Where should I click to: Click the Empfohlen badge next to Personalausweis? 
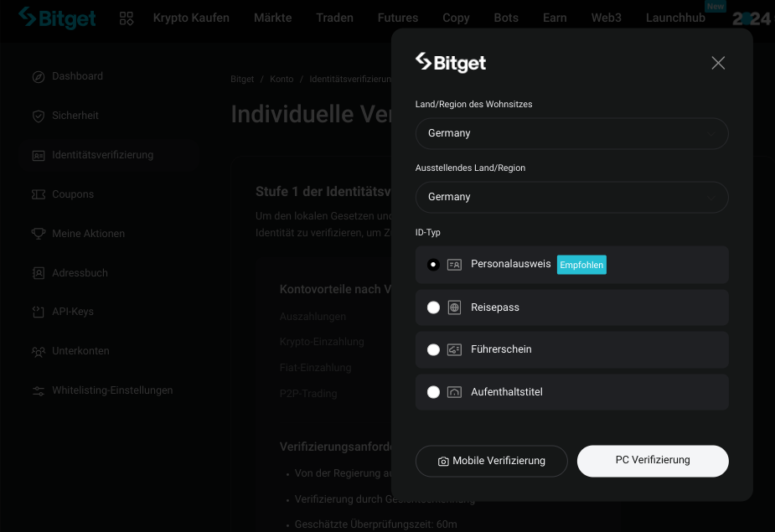(581, 265)
